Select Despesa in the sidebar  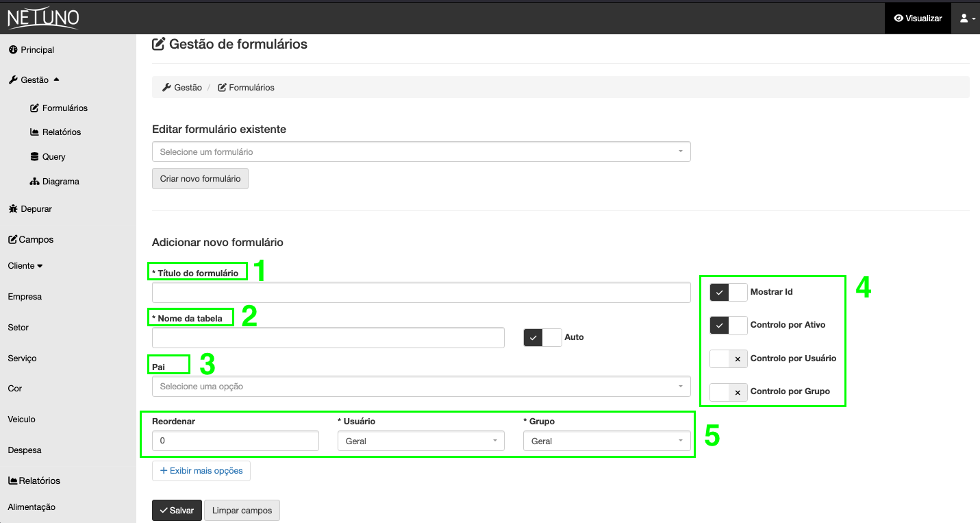tap(23, 450)
